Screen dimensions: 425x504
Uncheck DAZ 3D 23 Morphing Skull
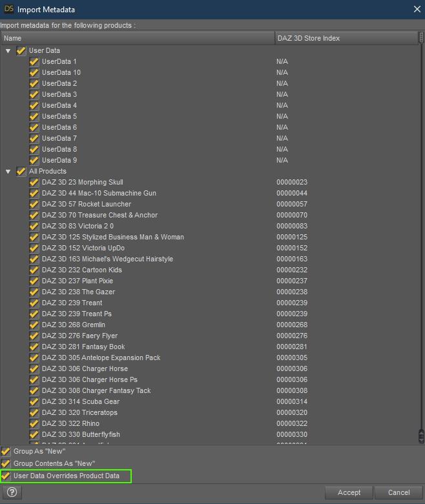click(x=34, y=182)
